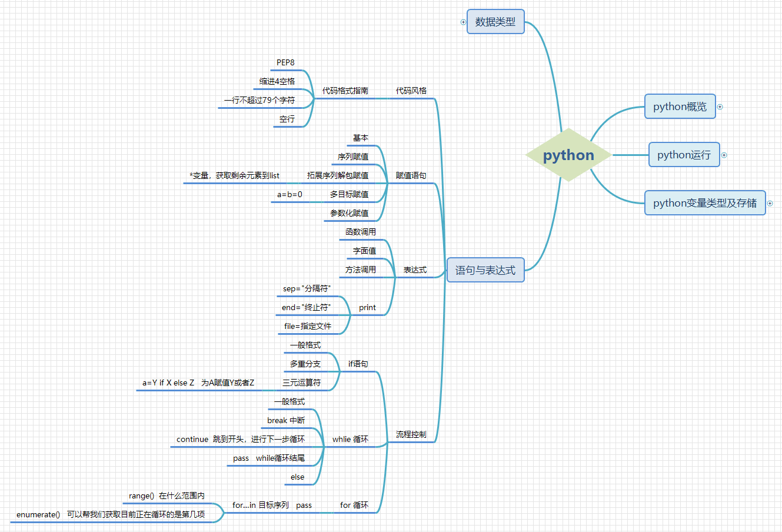Select the central python diamond node
Screen dimensions: 782x532
[568, 155]
